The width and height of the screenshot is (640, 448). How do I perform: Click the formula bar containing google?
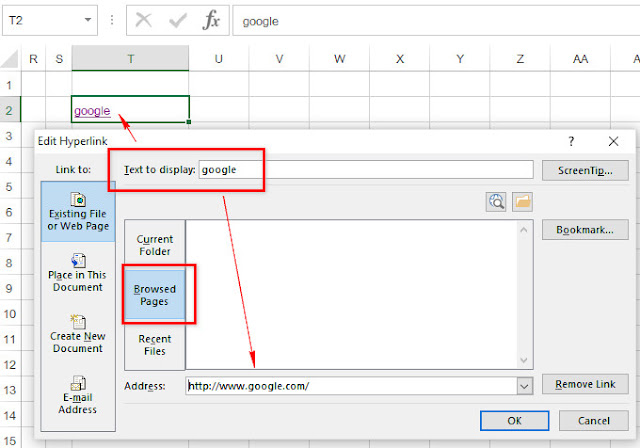436,21
